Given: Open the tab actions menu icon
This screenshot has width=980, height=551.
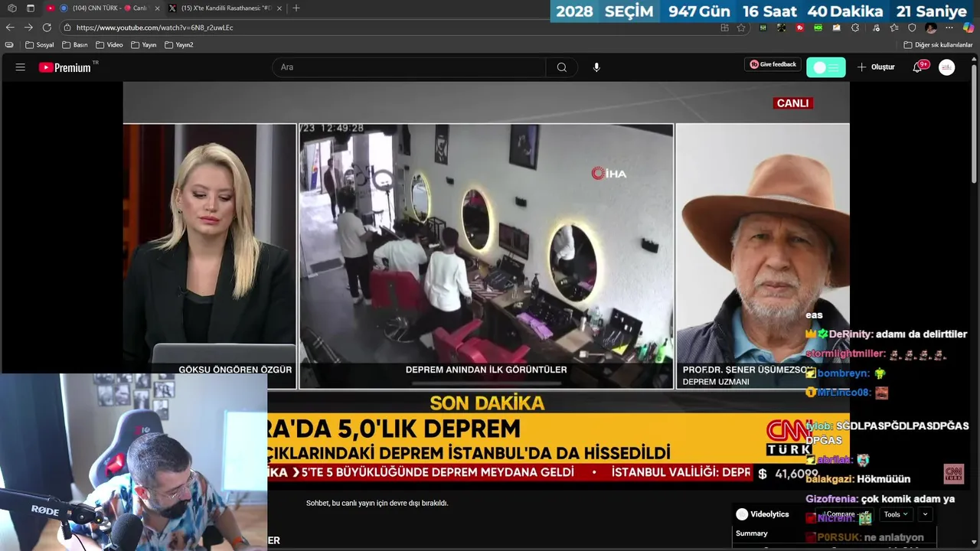Looking at the screenshot, I should [31, 8].
